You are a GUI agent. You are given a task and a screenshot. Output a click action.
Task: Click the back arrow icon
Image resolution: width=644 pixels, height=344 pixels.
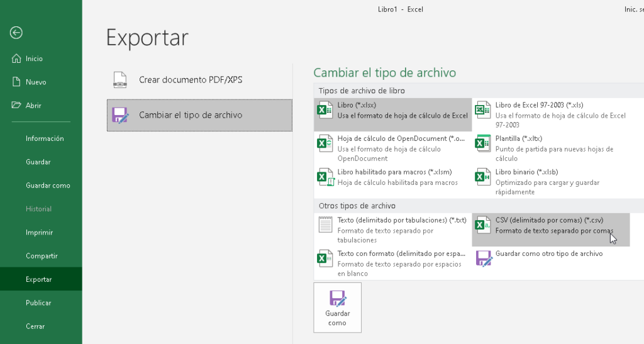click(16, 33)
